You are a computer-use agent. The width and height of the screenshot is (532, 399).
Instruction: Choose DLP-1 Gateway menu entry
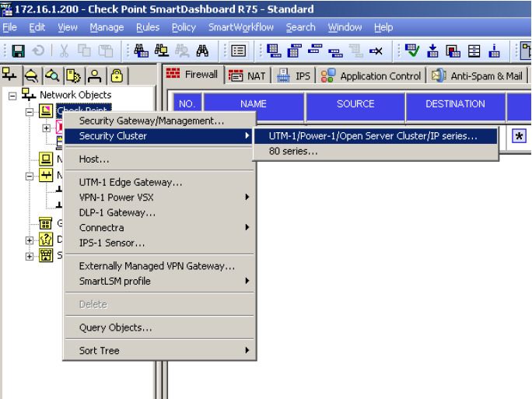tap(159, 212)
